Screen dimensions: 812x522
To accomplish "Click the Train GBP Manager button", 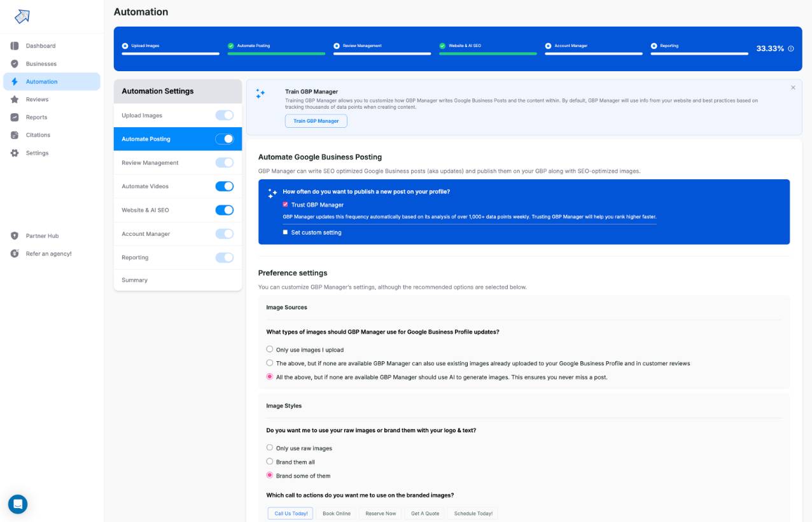I will click(316, 121).
